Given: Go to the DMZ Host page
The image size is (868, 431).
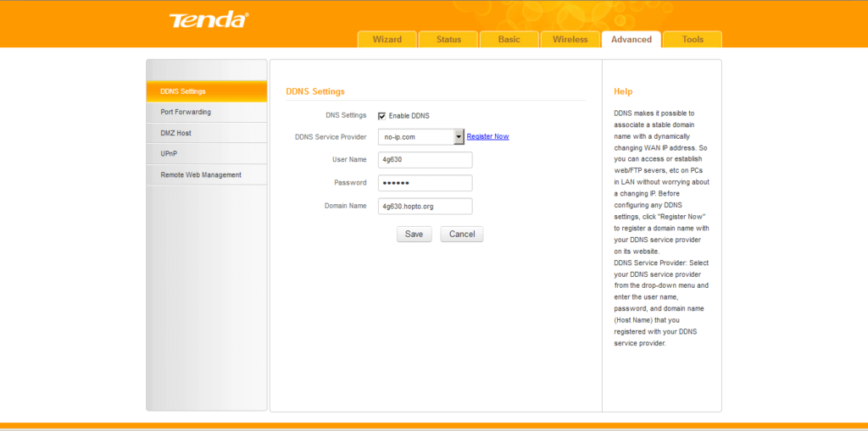Looking at the screenshot, I should tap(207, 133).
